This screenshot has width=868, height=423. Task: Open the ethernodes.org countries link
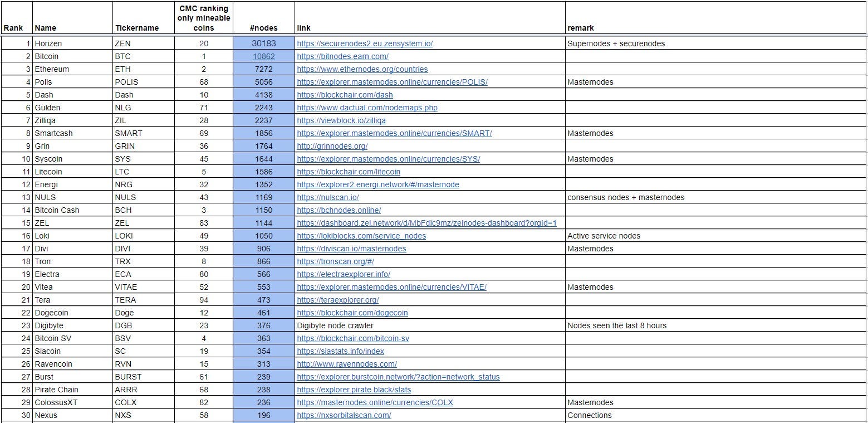tap(362, 69)
